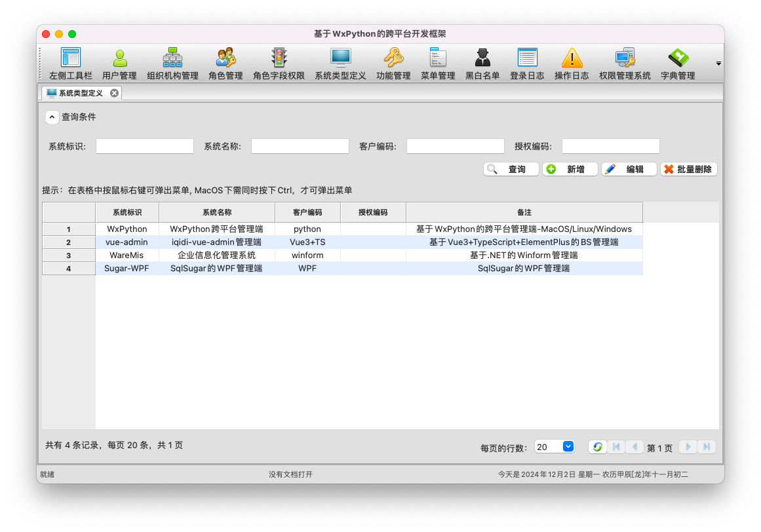761x532 pixels.
Task: Click the 基于.NET的Winform管理端 cell
Action: click(x=524, y=255)
